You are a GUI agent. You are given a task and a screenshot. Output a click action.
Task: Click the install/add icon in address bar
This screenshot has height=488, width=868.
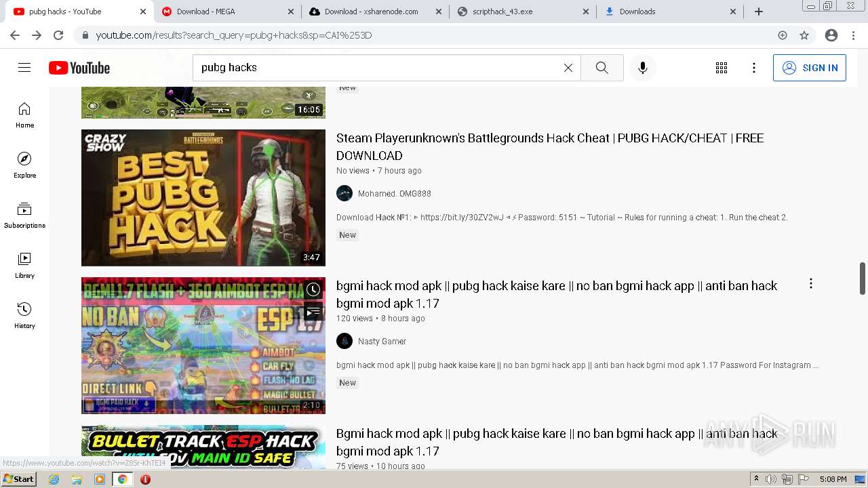point(783,35)
